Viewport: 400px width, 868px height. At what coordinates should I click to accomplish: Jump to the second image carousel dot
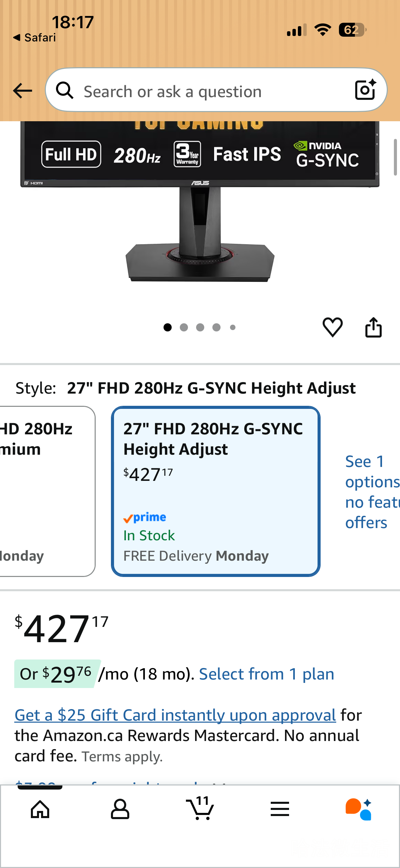tap(184, 327)
